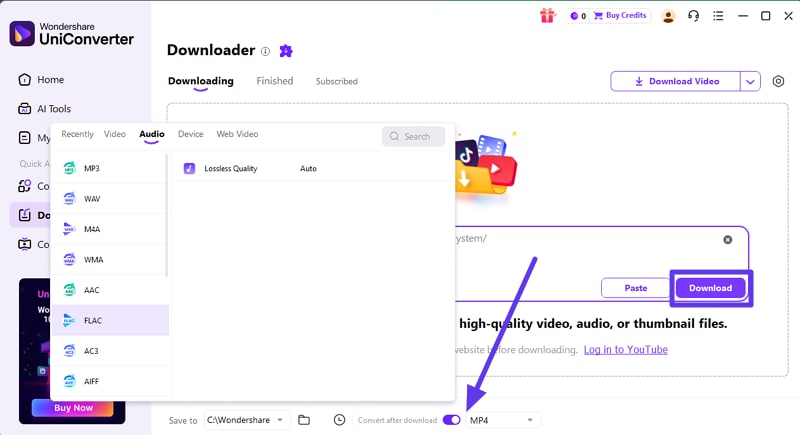Select the AC3 format icon
Viewport: 800px width, 435px height.
69,351
